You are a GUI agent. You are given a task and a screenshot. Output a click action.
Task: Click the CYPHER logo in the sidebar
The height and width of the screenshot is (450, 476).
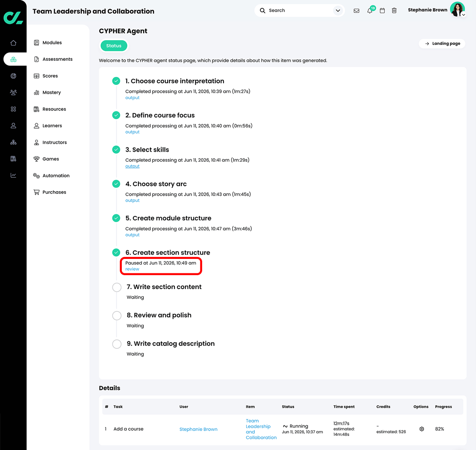pos(13,18)
